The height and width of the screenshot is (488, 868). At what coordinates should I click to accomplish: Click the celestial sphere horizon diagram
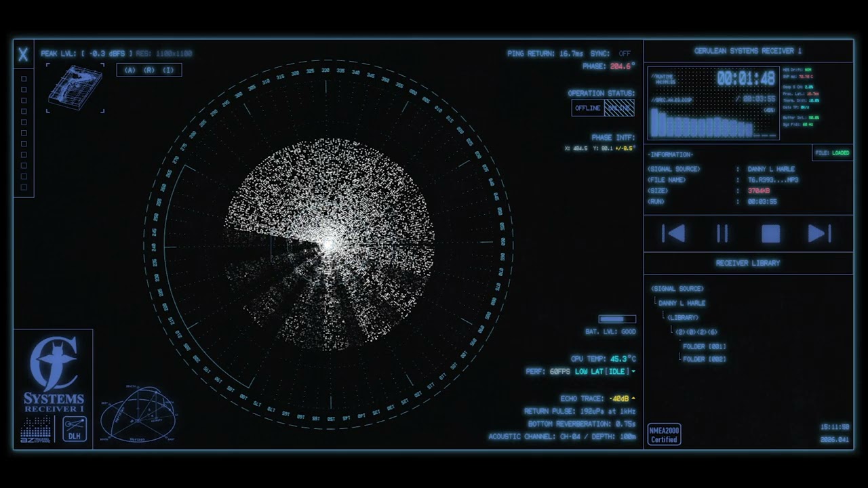coord(138,415)
